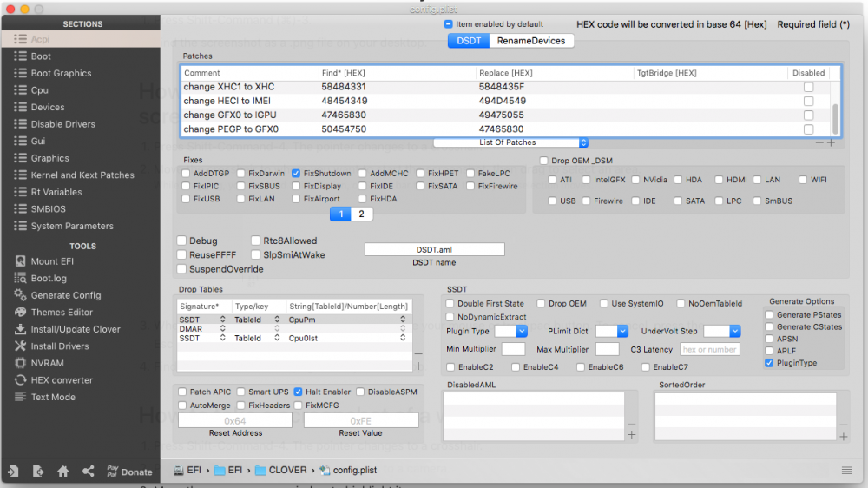Remove selected patch with minus icon
The height and width of the screenshot is (488, 868).
pyautogui.click(x=819, y=143)
